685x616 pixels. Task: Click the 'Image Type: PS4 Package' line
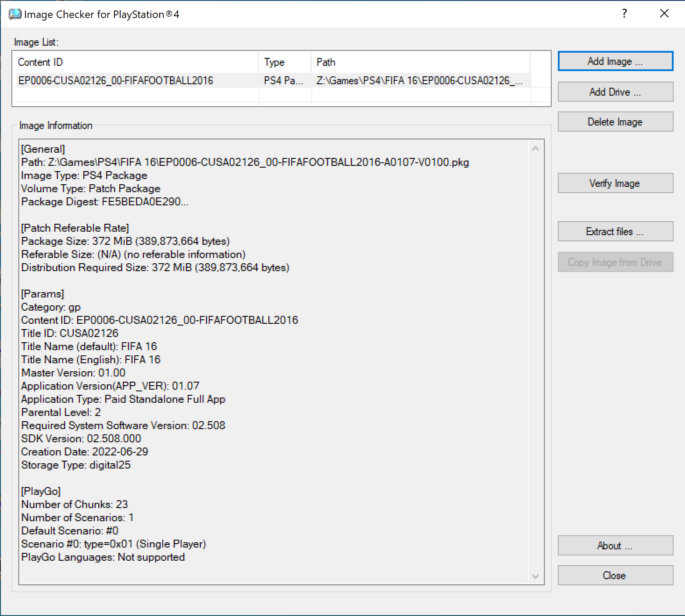[x=84, y=175]
